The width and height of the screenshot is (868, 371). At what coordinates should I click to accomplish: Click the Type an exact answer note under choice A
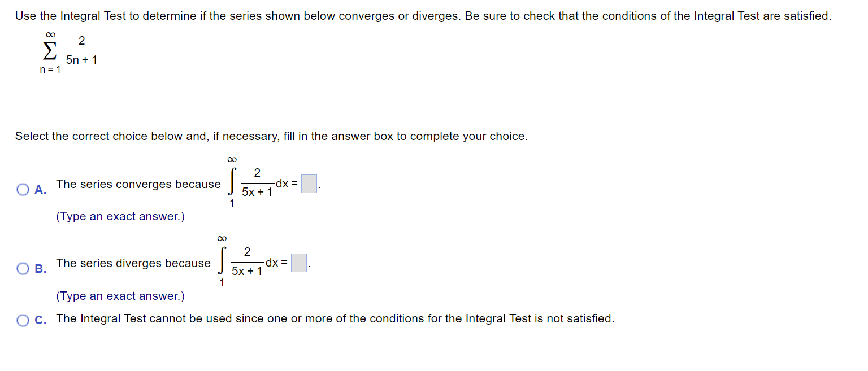[x=120, y=216]
